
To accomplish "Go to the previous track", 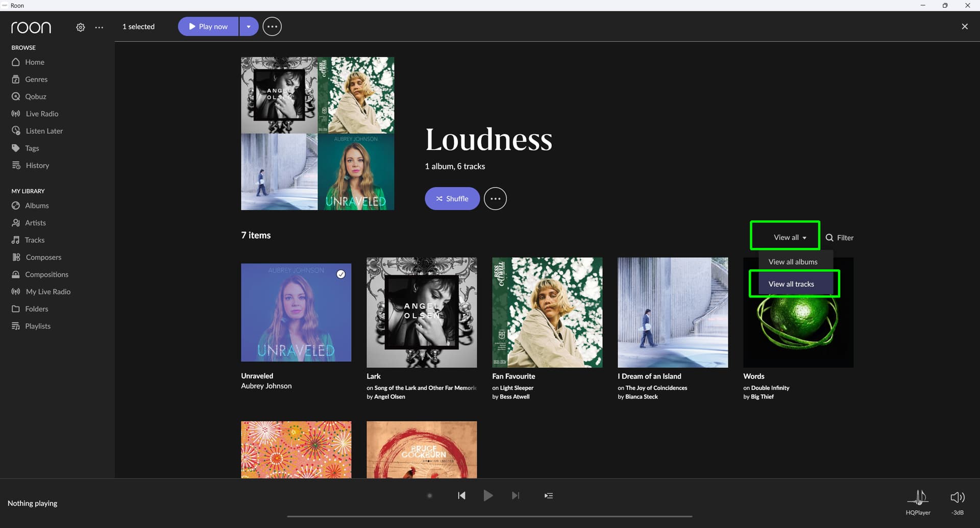I will pyautogui.click(x=461, y=495).
